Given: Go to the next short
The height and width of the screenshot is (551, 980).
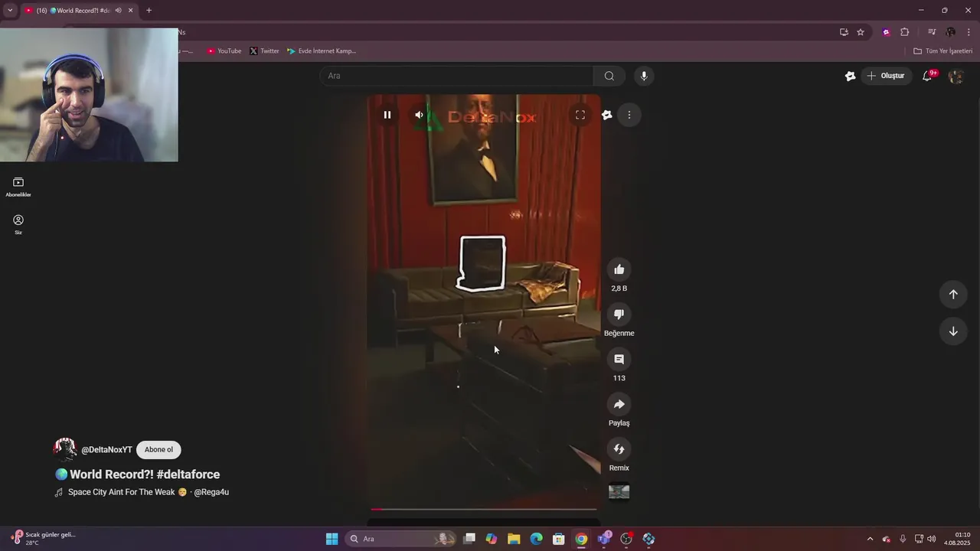Looking at the screenshot, I should (x=953, y=331).
